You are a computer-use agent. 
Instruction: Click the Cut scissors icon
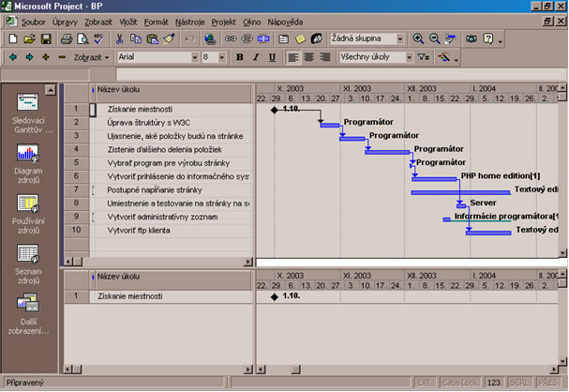[x=119, y=38]
